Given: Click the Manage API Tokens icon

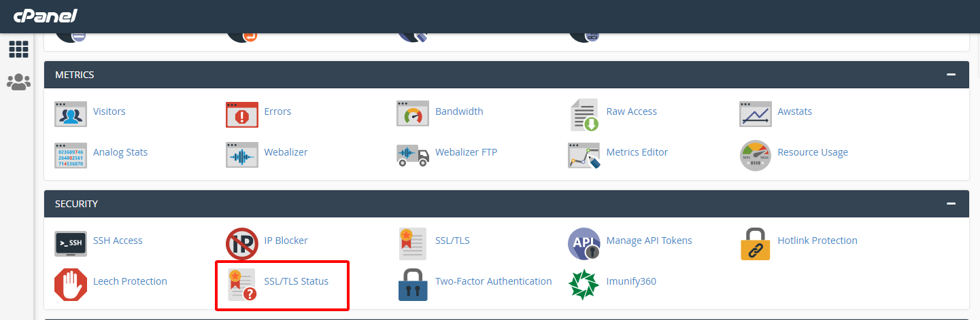Looking at the screenshot, I should tap(584, 244).
